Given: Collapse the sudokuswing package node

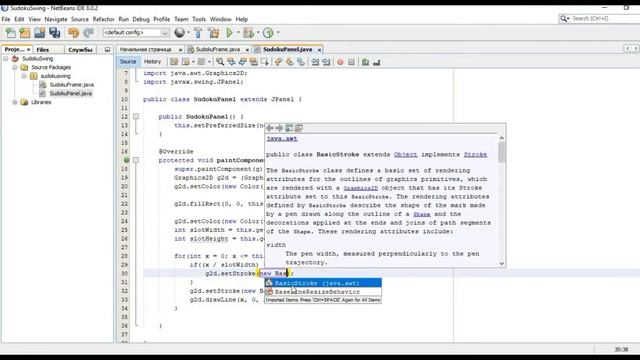Looking at the screenshot, I should [x=24, y=76].
